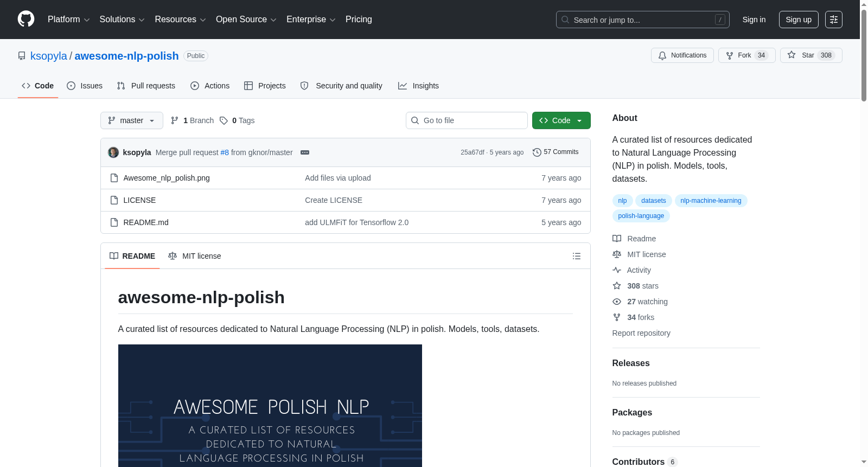This screenshot has width=868, height=467.
Task: View the 27 watching link
Action: 640,302
